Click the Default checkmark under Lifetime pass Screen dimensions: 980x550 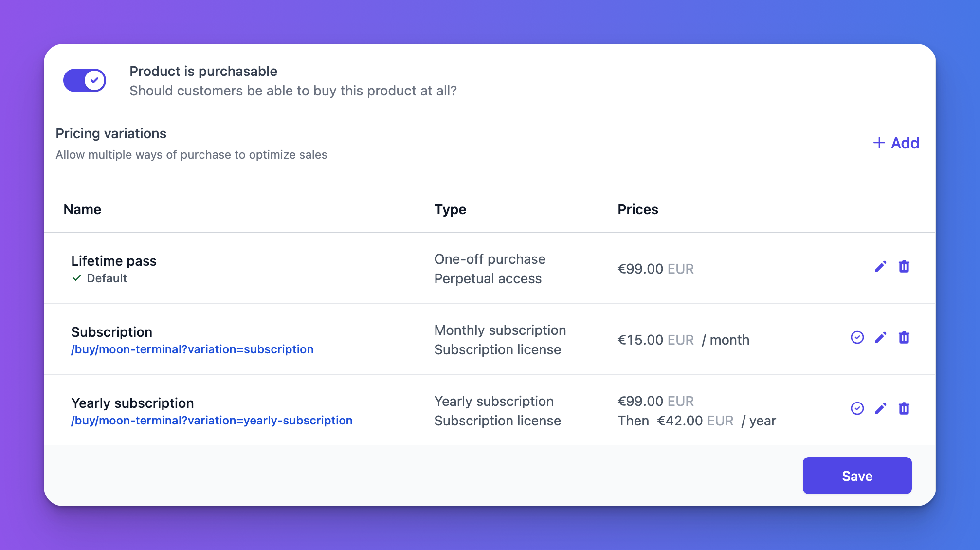pos(77,278)
